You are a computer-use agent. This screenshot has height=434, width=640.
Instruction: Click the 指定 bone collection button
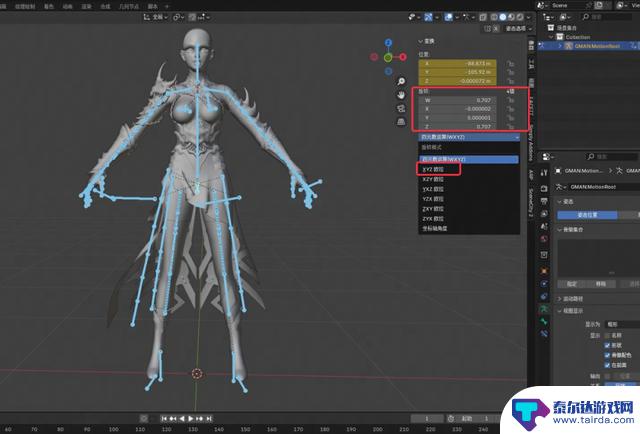pyautogui.click(x=572, y=284)
